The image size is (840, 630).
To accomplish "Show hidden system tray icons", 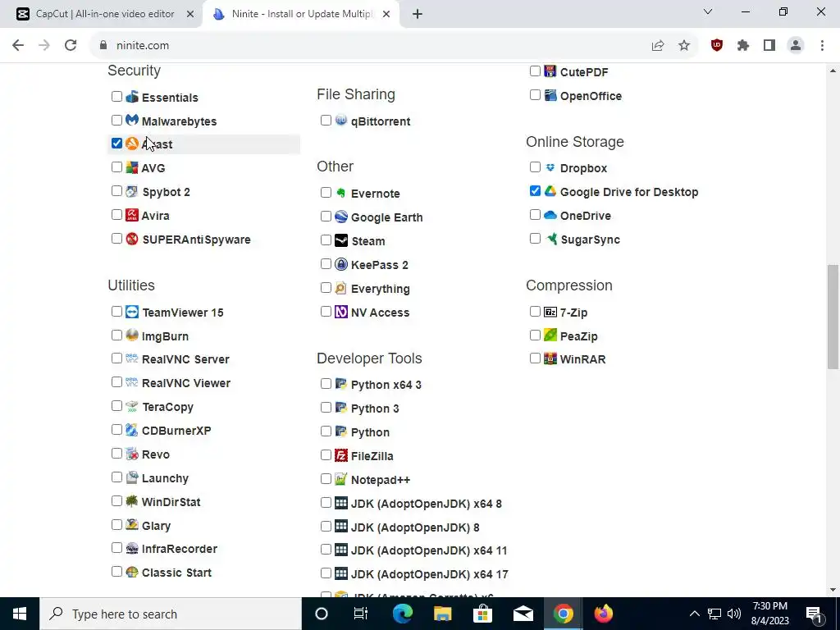I will point(694,614).
